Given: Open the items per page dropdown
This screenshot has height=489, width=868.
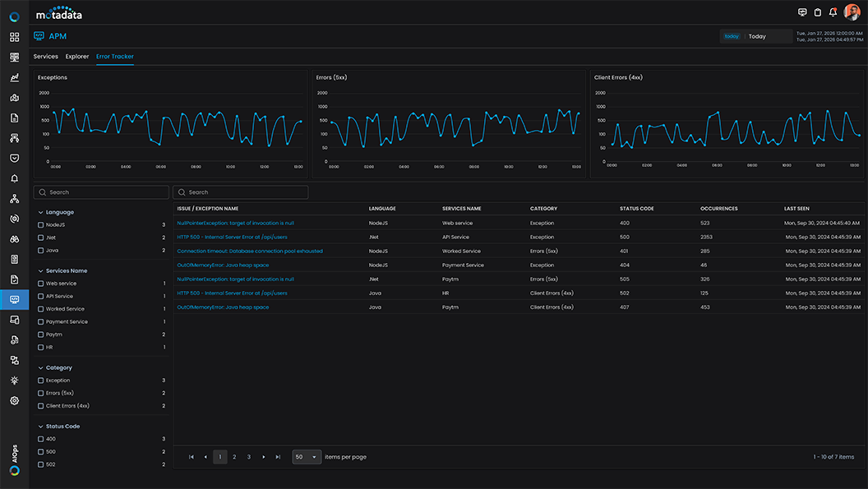Looking at the screenshot, I should tap(306, 456).
